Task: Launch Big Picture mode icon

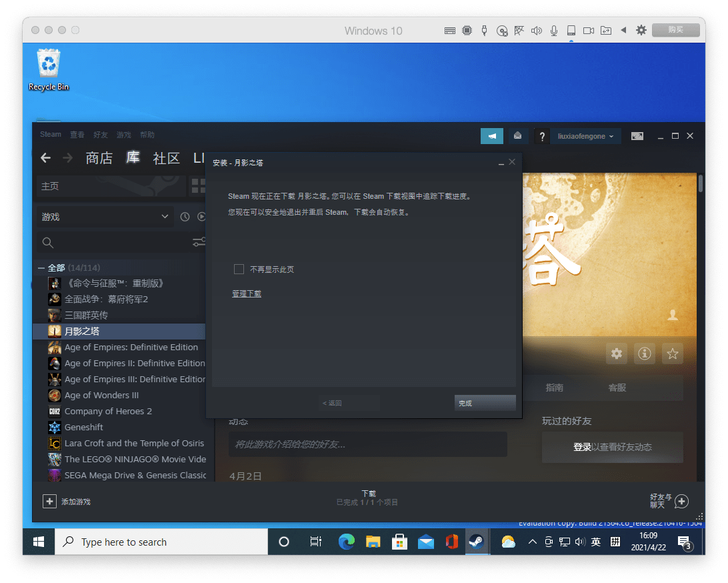Action: (637, 136)
